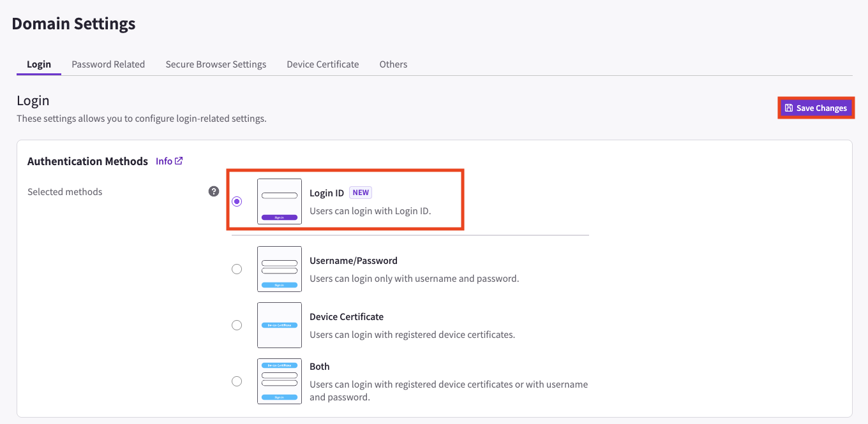Open the Others tab
The image size is (868, 424).
393,64
